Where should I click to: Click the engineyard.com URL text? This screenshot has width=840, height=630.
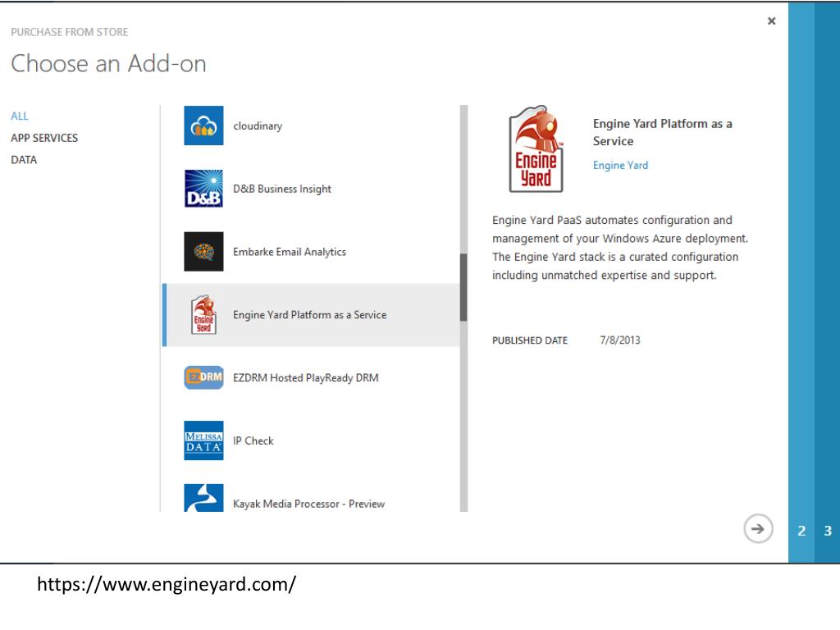click(167, 583)
